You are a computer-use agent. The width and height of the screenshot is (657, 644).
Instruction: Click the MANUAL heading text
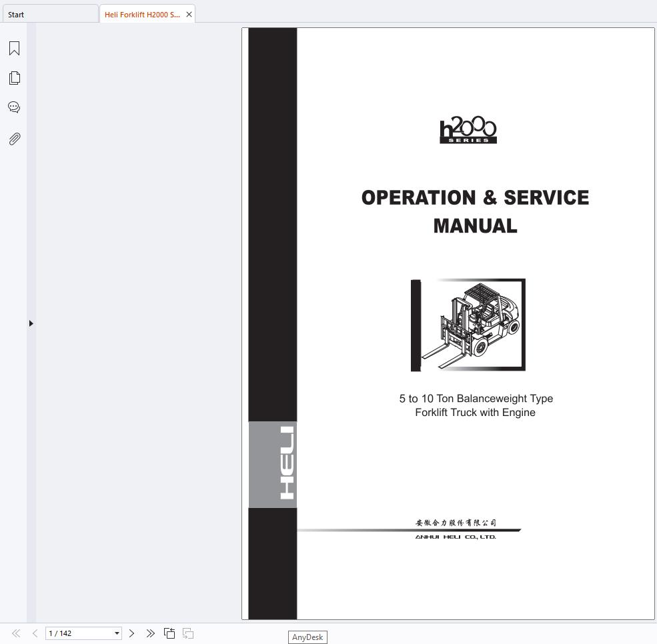475,226
